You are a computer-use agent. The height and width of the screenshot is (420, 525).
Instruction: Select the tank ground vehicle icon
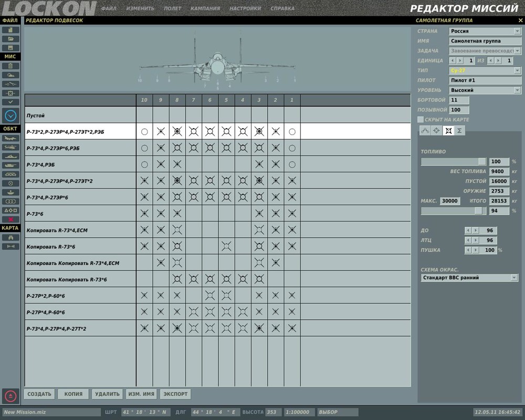point(10,165)
